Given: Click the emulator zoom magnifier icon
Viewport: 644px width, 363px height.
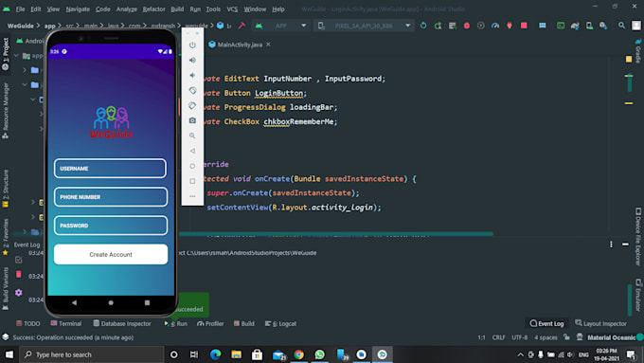Looking at the screenshot, I should pyautogui.click(x=192, y=136).
